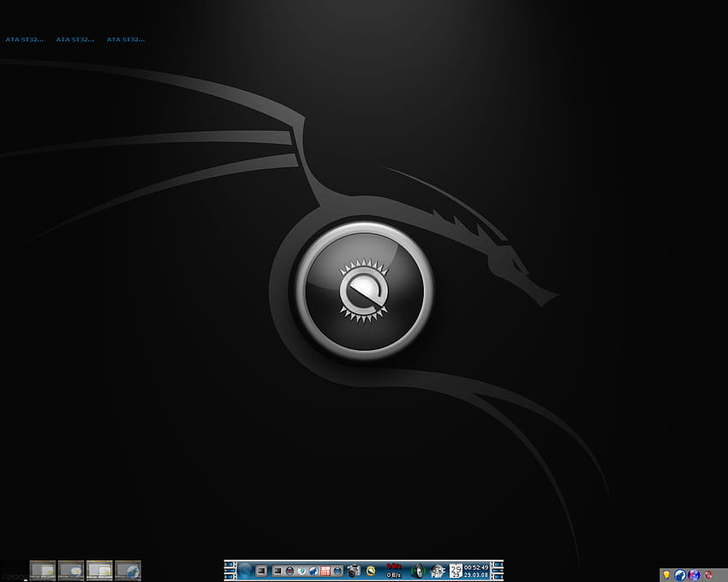Open the rightmost ATA ST32... drive icon
The width and height of the screenshot is (728, 582).
point(126,39)
